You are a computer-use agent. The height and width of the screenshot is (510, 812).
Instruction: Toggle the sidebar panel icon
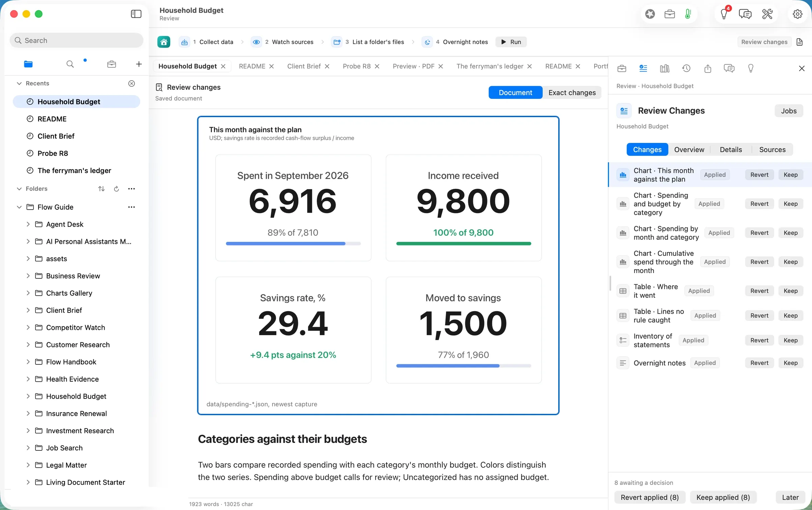click(x=136, y=14)
